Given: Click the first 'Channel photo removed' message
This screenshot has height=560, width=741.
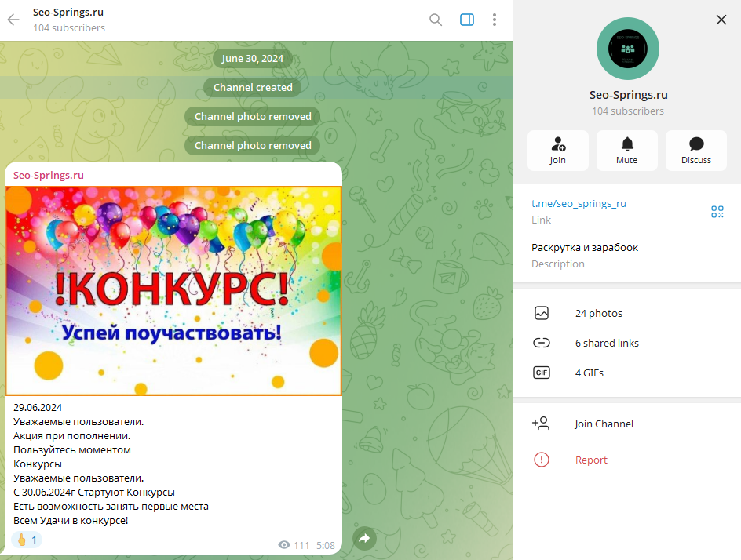Looking at the screenshot, I should click(x=253, y=117).
